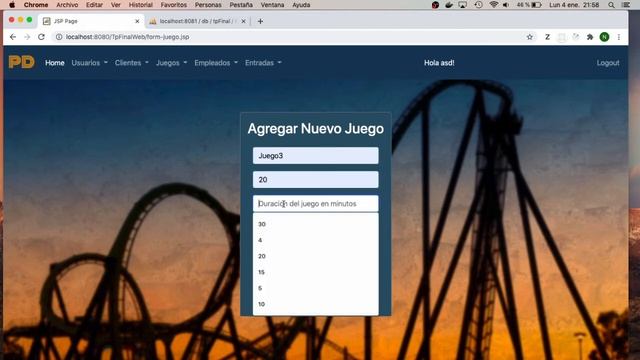The image size is (640, 360).
Task: Open the Pestaña menu
Action: tap(241, 5)
